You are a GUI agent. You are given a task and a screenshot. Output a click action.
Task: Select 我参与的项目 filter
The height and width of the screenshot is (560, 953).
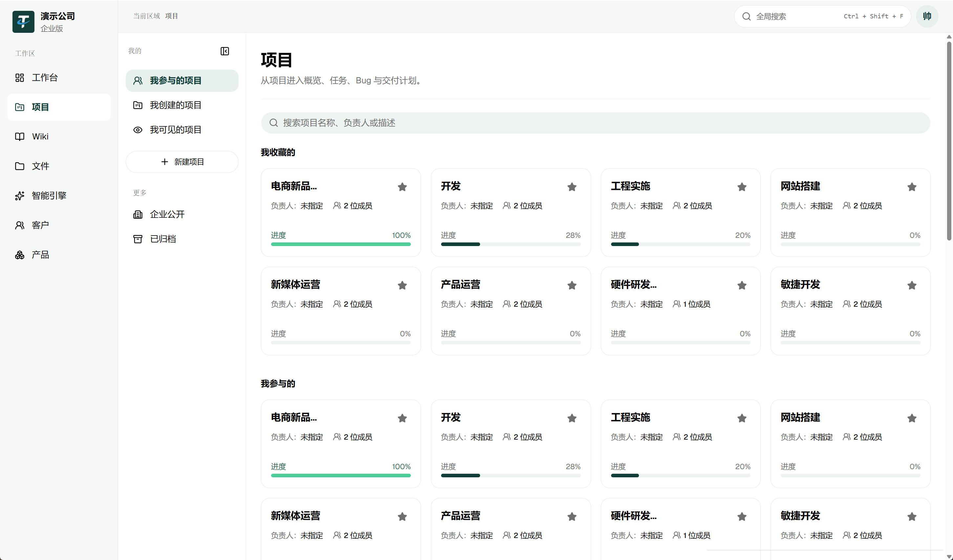click(x=182, y=81)
